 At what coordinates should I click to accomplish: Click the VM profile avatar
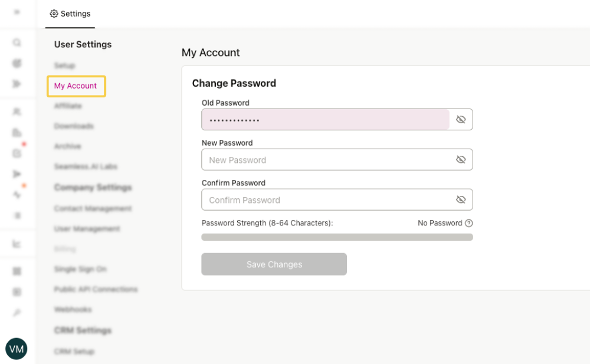(x=17, y=349)
